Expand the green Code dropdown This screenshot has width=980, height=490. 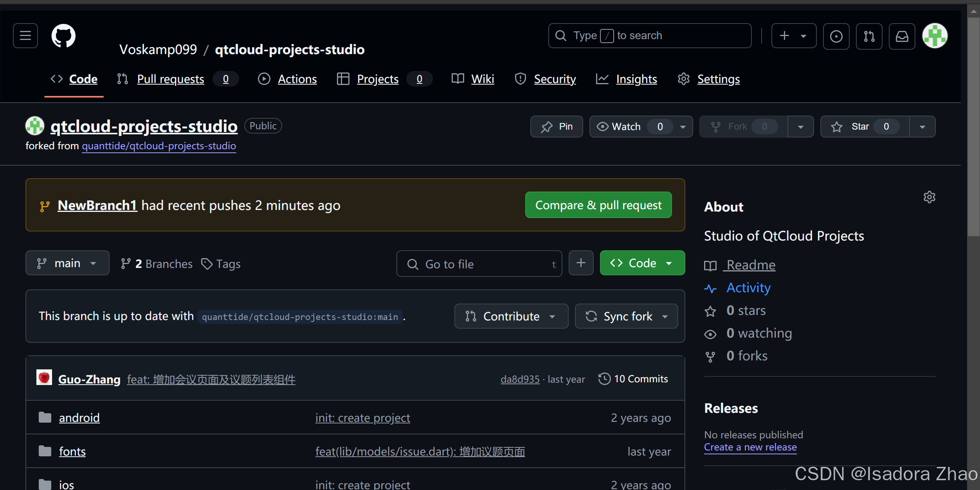642,263
